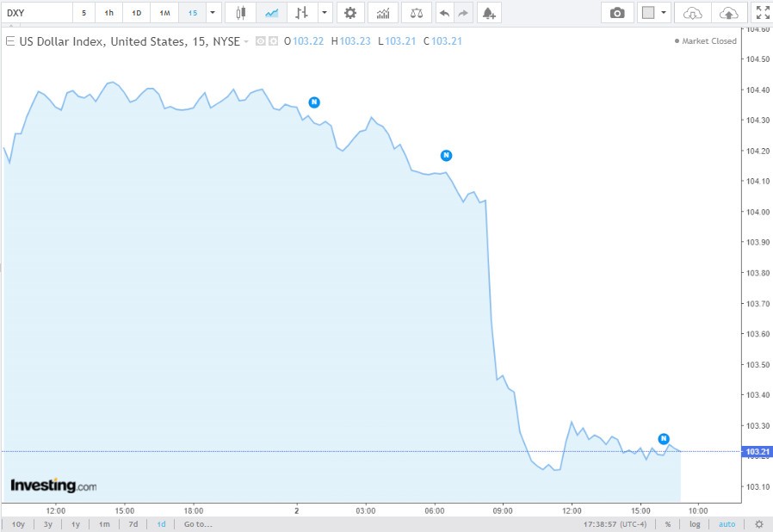Open chart properties gear
773x532 pixels.
click(x=350, y=13)
